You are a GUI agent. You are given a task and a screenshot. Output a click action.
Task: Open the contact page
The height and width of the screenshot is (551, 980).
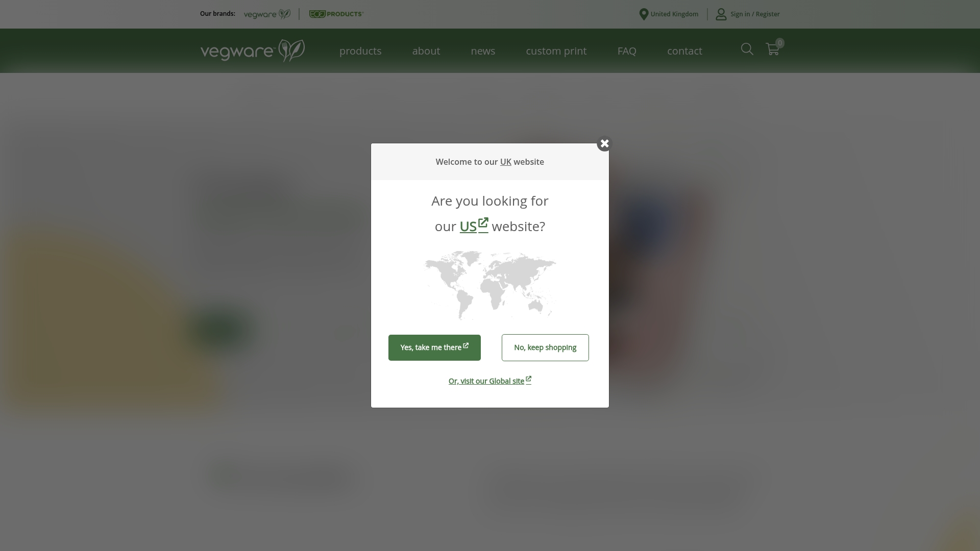tap(684, 51)
